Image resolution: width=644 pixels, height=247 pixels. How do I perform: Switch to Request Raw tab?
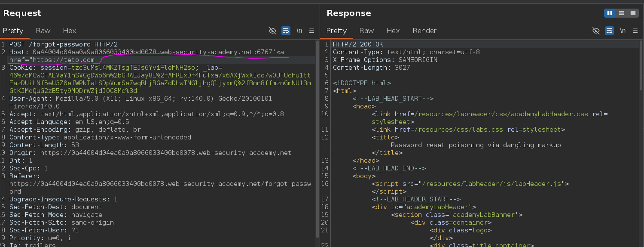(x=43, y=31)
